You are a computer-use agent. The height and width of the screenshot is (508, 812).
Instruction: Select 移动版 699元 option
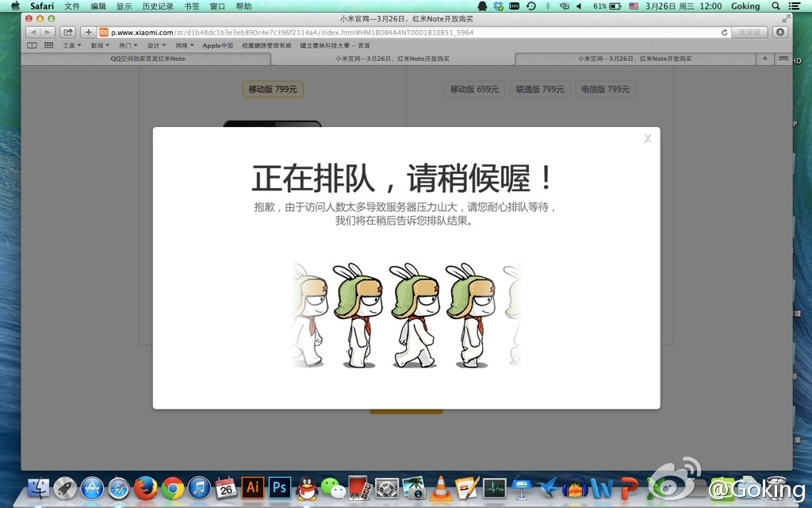pyautogui.click(x=474, y=89)
